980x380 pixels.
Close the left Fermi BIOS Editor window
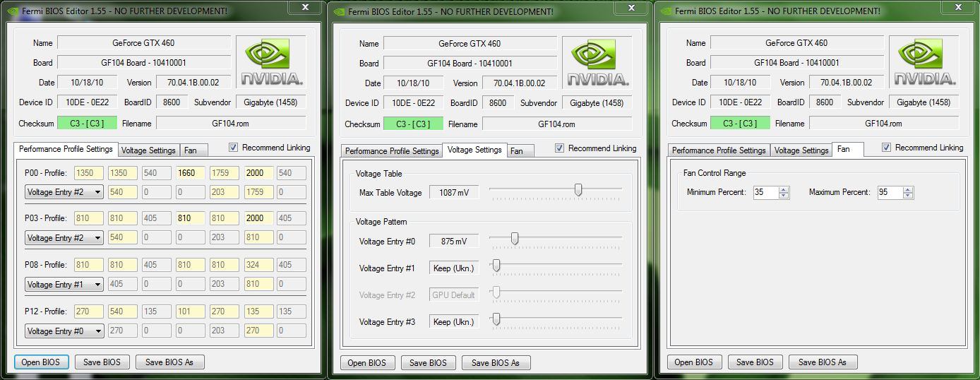pos(305,7)
